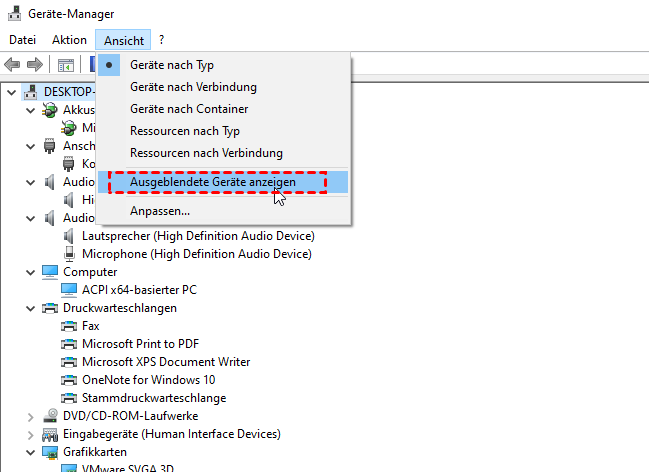Open the Aktion menu
Image resolution: width=649 pixels, height=472 pixels.
pos(69,40)
